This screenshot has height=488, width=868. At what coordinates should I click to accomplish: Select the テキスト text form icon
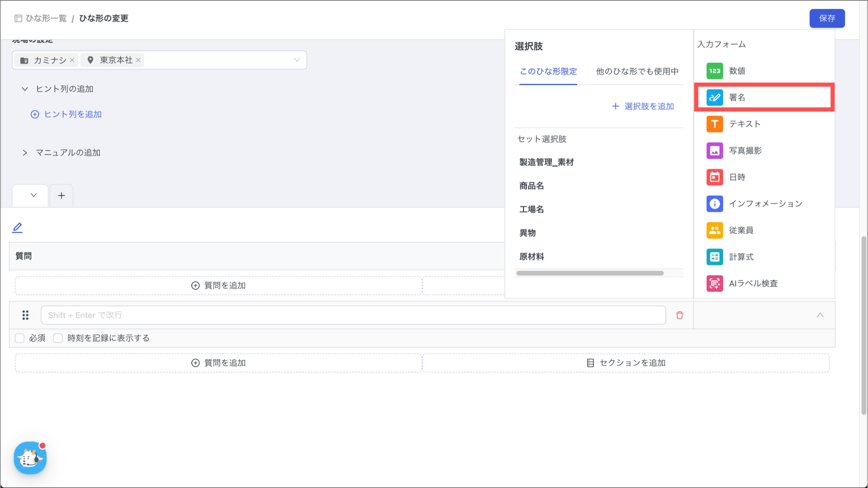(x=715, y=124)
